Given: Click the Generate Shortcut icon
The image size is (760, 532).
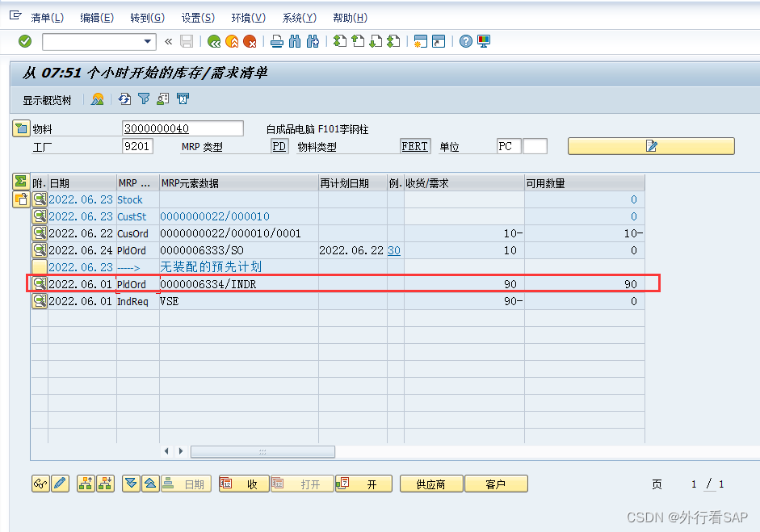Looking at the screenshot, I should pyautogui.click(x=439, y=42).
